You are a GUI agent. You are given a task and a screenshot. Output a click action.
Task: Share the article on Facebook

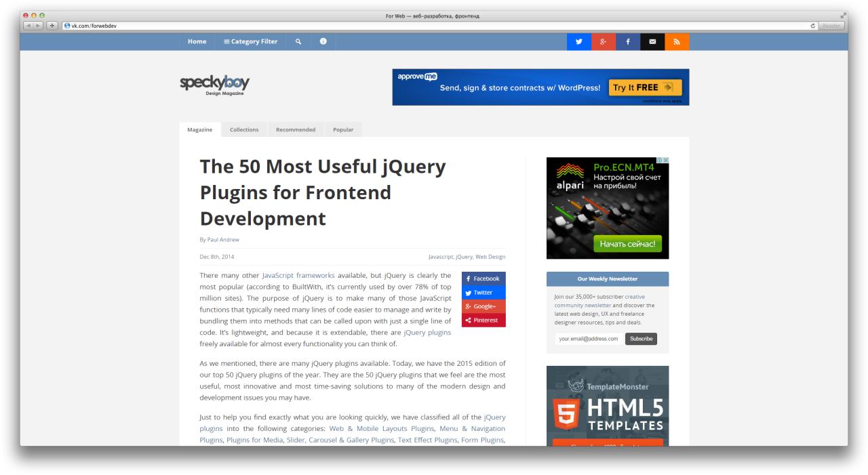point(484,278)
